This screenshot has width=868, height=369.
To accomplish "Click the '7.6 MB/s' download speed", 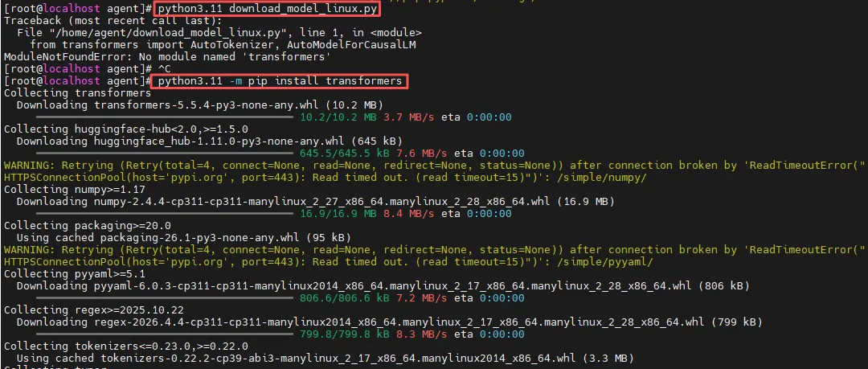I will (422, 154).
